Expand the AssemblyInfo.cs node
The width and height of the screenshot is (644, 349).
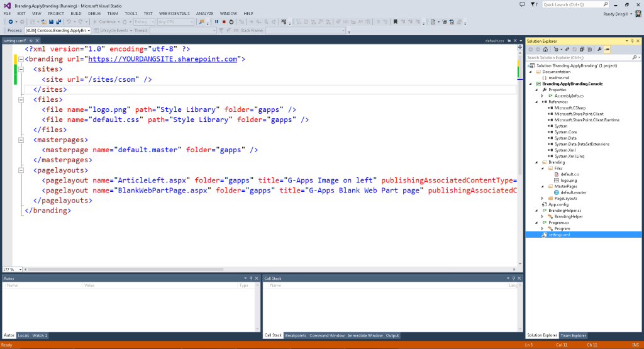(x=543, y=96)
